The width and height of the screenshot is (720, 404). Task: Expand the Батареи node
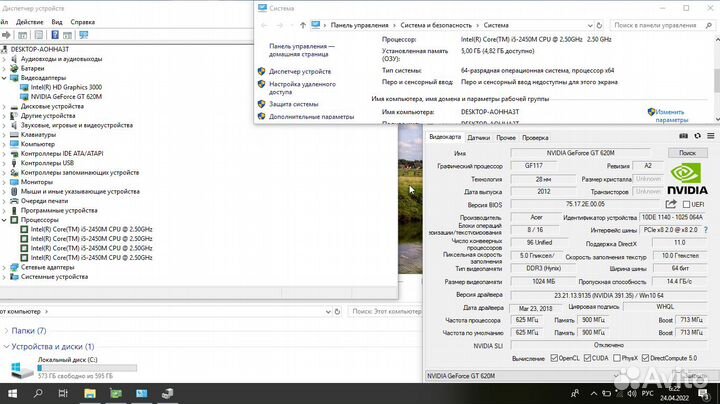pyautogui.click(x=4, y=68)
